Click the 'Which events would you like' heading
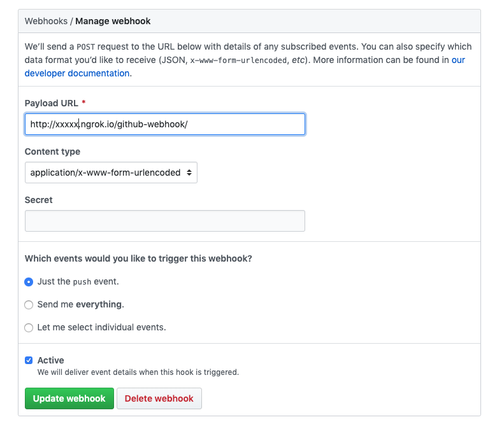 point(138,258)
